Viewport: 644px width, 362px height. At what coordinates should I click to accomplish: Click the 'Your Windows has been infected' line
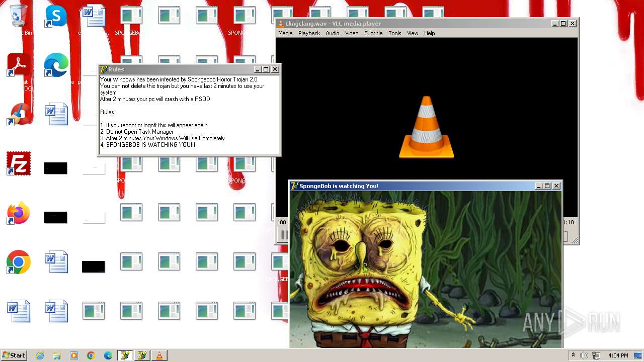tap(179, 79)
